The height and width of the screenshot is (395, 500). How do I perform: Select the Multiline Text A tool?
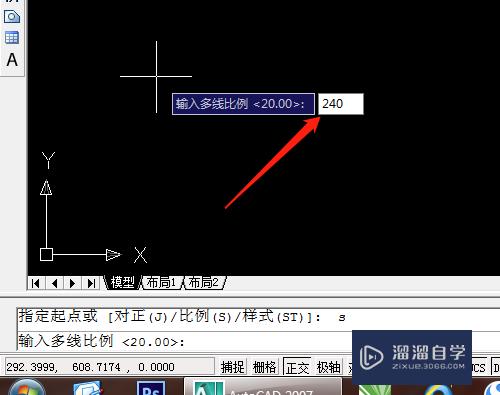pos(12,60)
